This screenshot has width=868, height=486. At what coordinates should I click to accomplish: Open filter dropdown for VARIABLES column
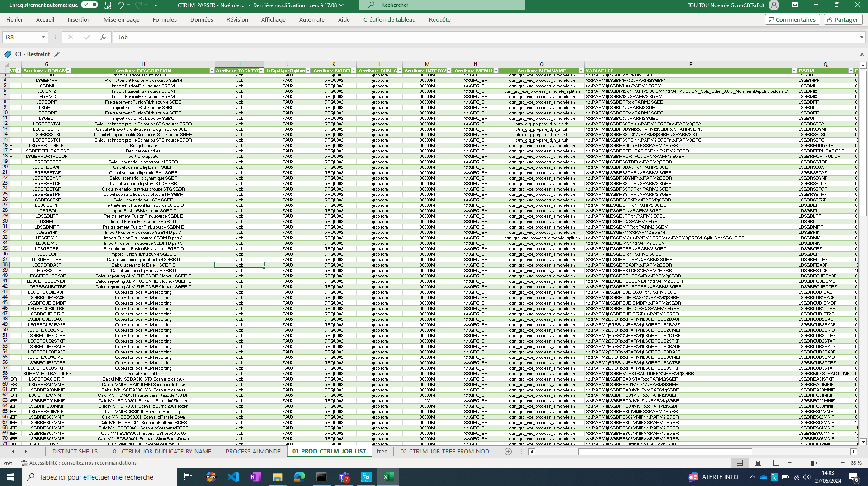click(794, 71)
